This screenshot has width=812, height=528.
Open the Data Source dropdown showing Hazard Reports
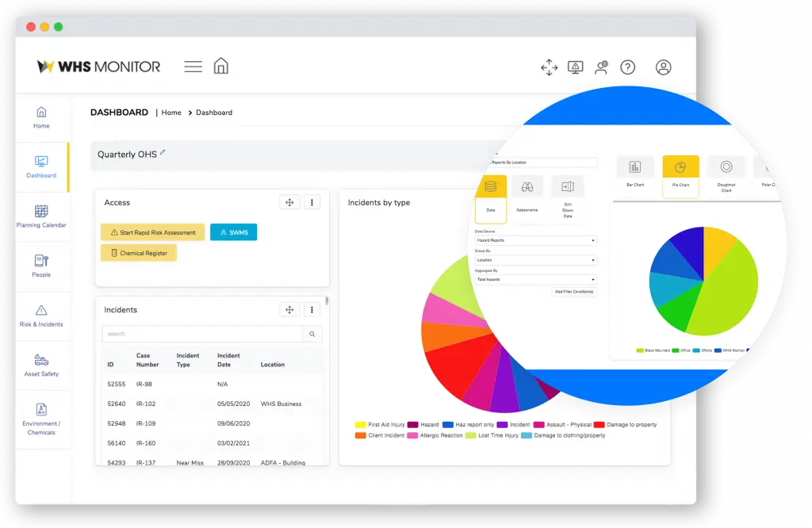click(535, 240)
